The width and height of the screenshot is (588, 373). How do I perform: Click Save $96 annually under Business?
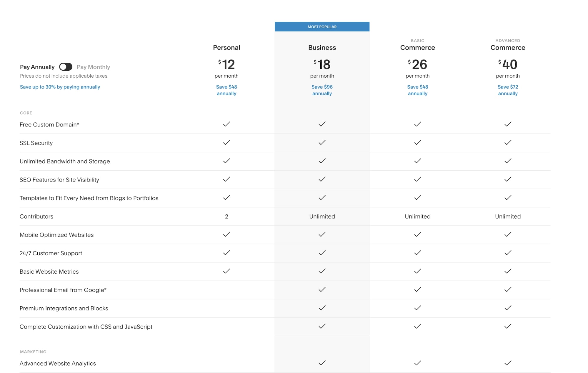coord(322,90)
